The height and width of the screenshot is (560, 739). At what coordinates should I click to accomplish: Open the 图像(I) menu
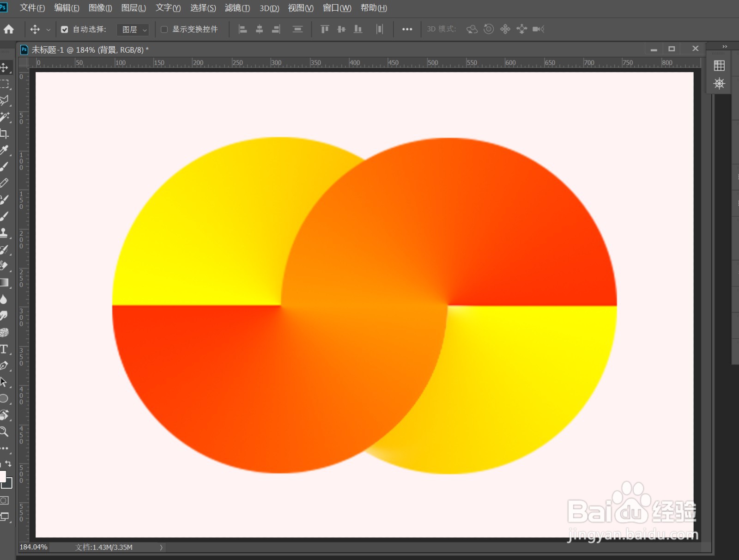[100, 8]
